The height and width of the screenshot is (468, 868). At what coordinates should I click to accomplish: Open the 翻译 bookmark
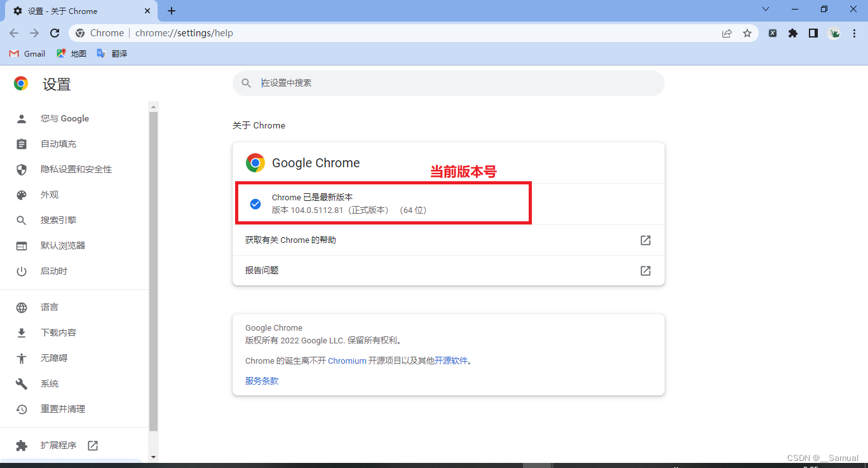(112, 53)
